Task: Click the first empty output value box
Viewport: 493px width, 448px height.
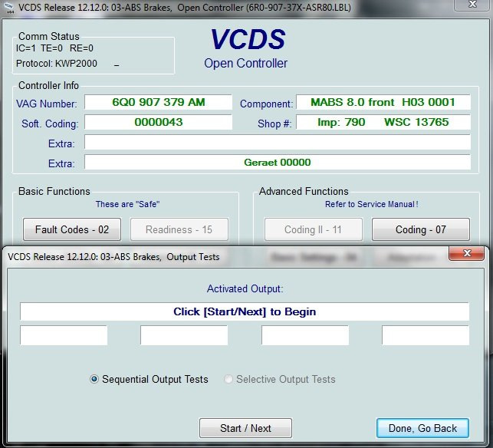Action: [x=64, y=335]
